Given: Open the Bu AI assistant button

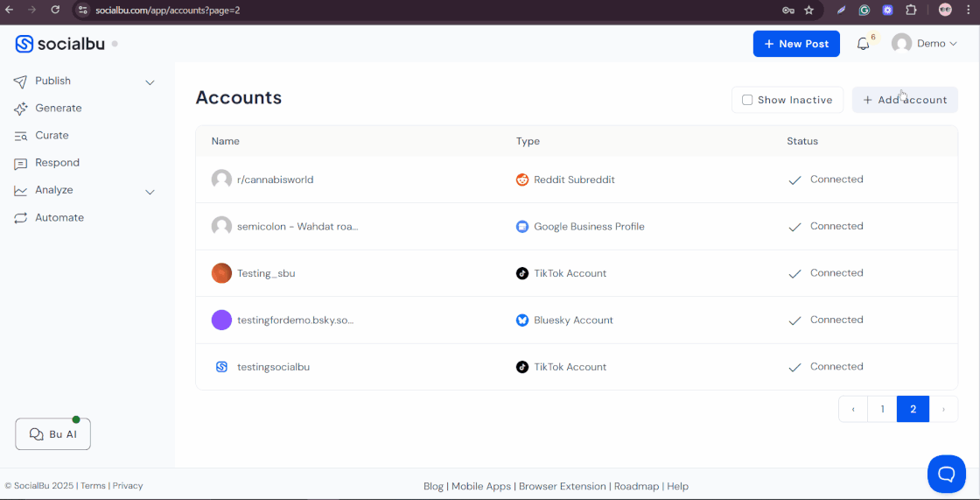Looking at the screenshot, I should coord(52,434).
